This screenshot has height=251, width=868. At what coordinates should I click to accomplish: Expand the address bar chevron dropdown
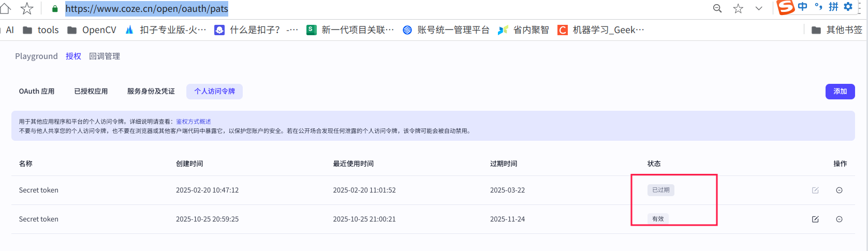(x=759, y=8)
